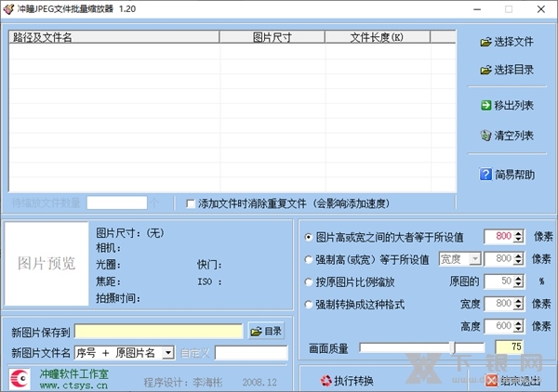Click the red X 结束退出 icon
This screenshot has height=392, width=558.
491,380
